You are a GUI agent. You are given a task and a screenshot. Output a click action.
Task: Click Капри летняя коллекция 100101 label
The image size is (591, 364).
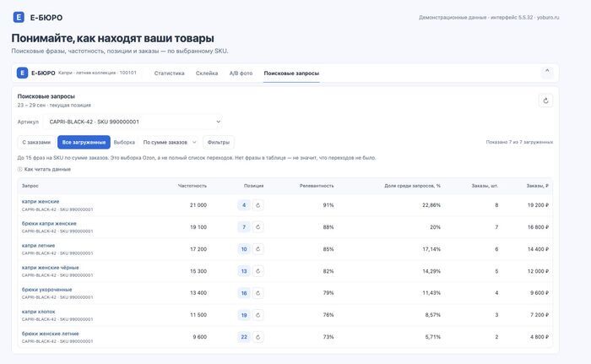[x=97, y=73]
